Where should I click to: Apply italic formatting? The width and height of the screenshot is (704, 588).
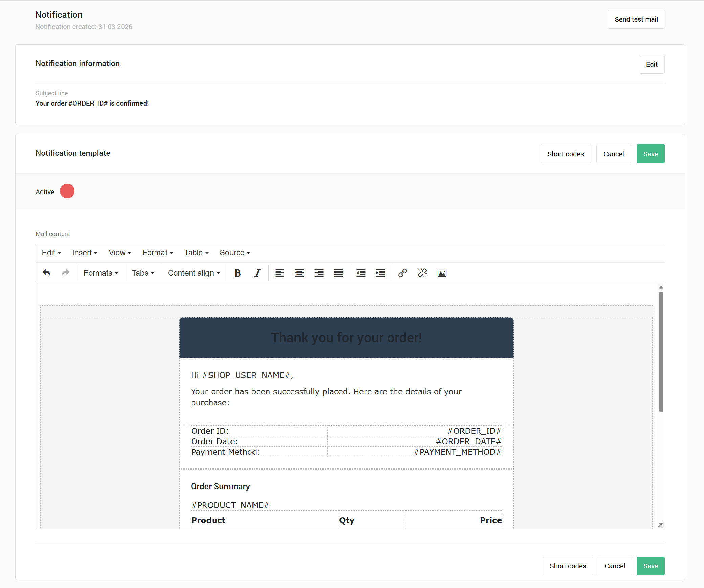[257, 273]
